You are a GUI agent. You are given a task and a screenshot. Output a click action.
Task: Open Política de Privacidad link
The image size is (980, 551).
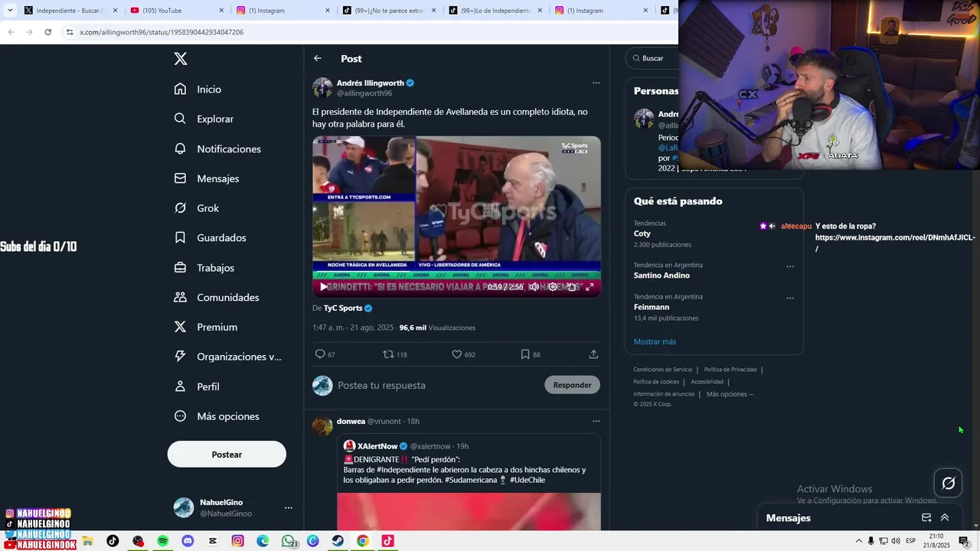point(732,370)
